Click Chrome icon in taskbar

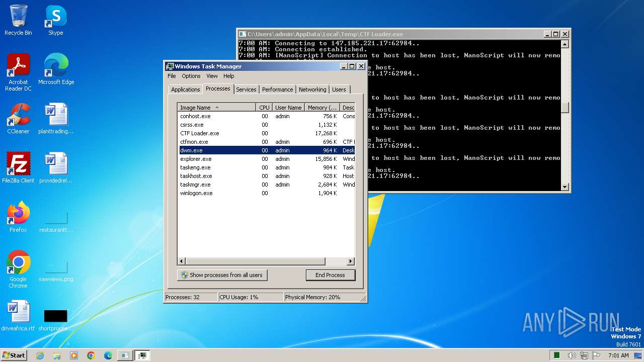coord(91,355)
